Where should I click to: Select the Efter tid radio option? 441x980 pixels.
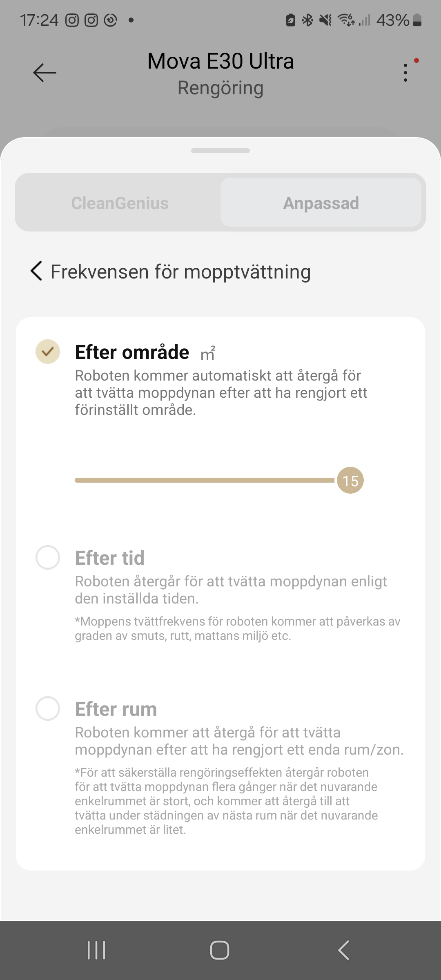[48, 557]
